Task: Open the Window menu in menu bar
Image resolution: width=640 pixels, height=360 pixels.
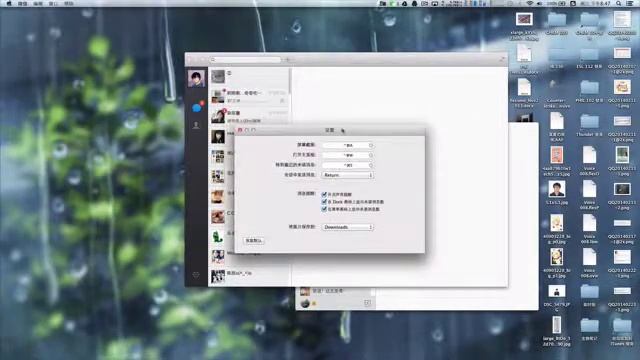Action: (53, 3)
